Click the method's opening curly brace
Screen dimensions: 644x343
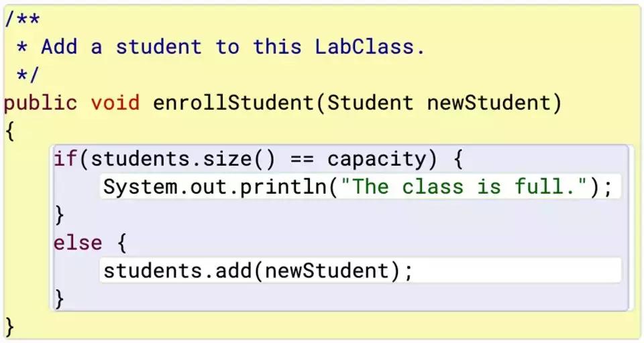click(9, 130)
